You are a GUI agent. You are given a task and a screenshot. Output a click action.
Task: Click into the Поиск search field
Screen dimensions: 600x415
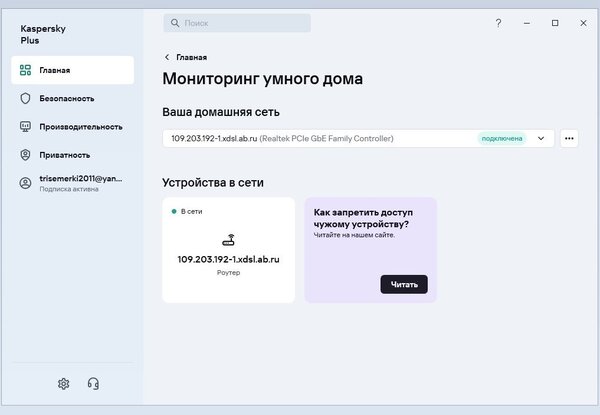237,23
